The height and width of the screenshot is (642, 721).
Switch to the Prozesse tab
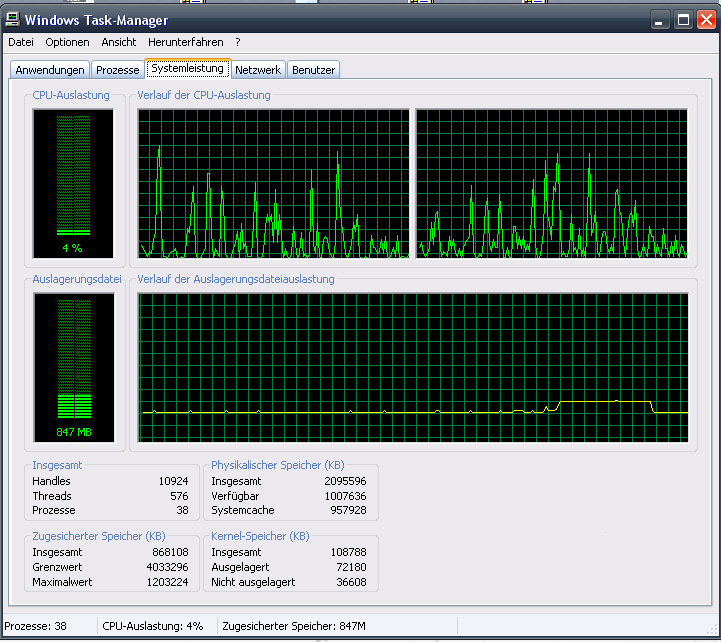[x=117, y=70]
